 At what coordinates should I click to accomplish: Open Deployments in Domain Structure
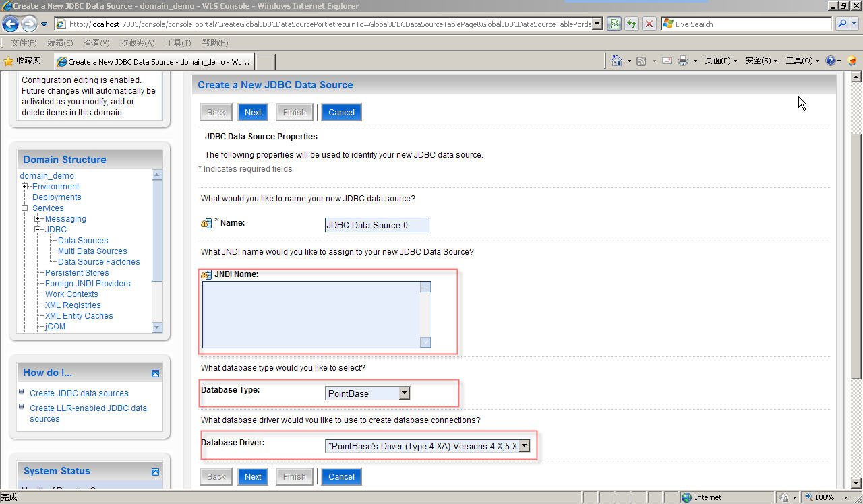pos(57,197)
